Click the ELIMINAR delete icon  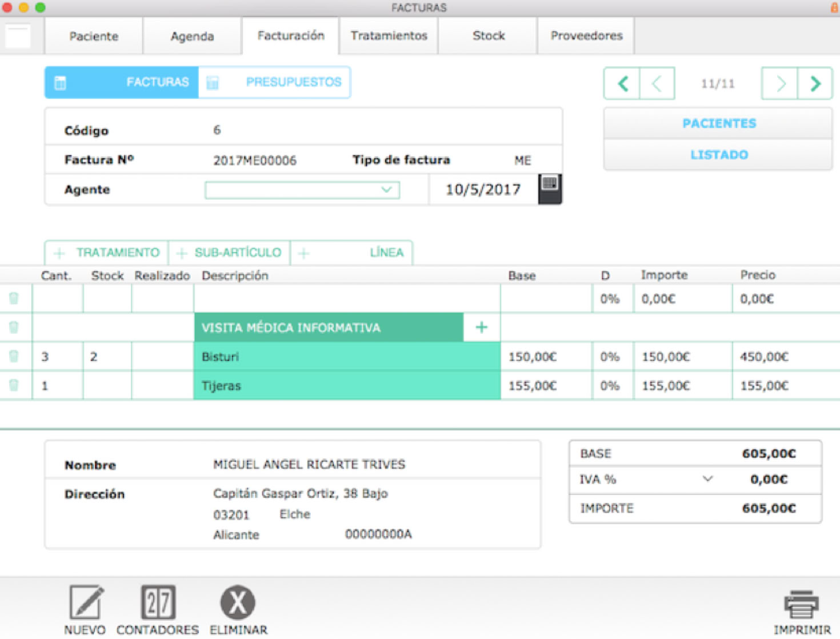point(238,603)
